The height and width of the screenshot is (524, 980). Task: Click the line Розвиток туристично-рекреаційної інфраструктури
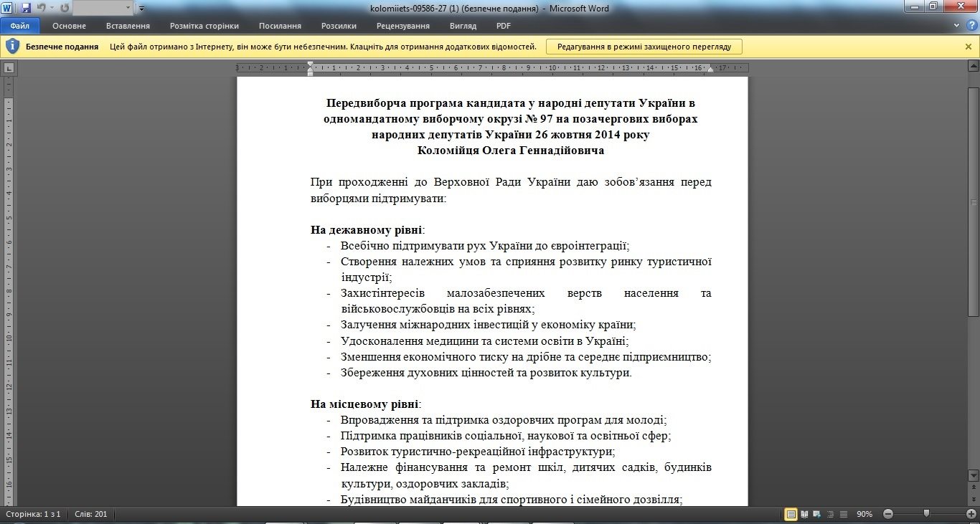478,452
